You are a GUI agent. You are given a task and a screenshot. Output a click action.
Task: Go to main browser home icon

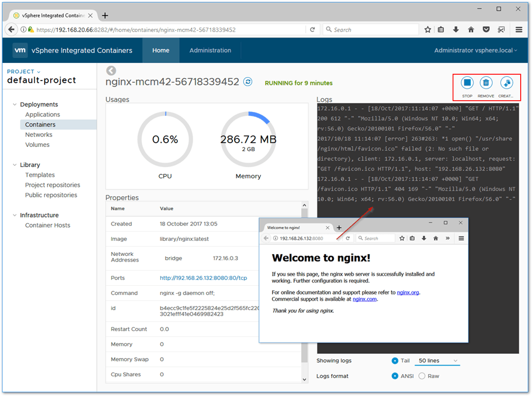click(471, 29)
